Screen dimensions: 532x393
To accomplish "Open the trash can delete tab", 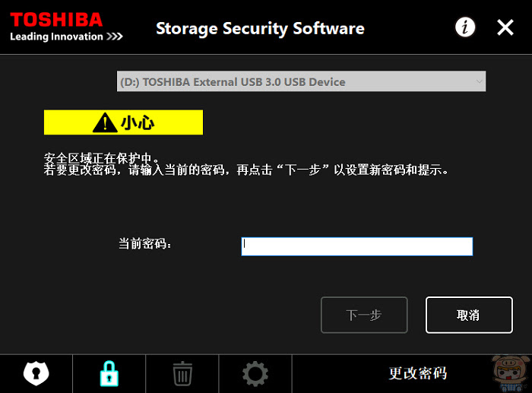I will pyautogui.click(x=182, y=374).
